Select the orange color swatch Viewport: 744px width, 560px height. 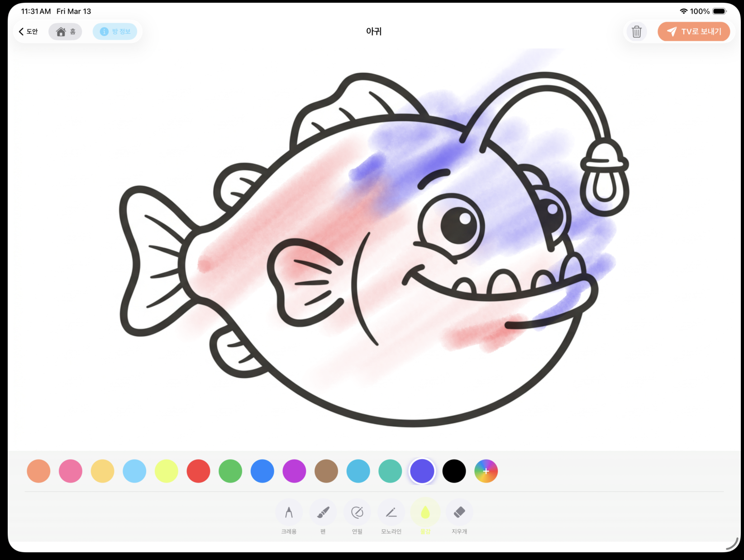tap(39, 471)
